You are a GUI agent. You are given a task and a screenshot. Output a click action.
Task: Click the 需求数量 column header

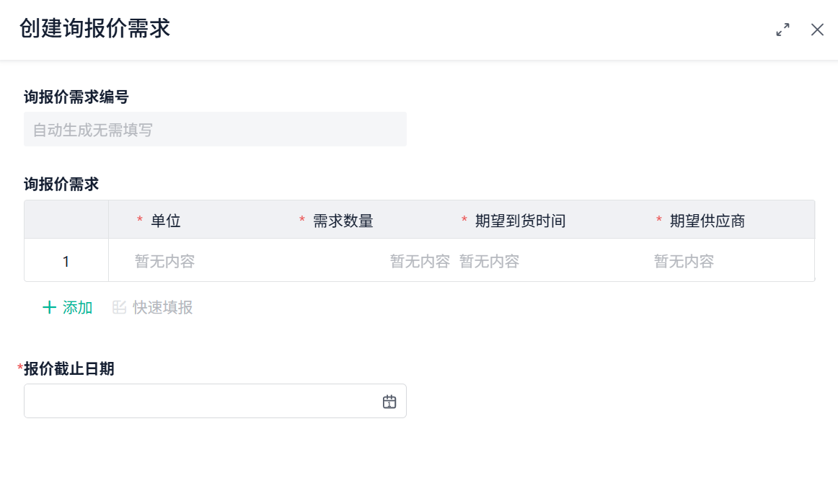(343, 221)
